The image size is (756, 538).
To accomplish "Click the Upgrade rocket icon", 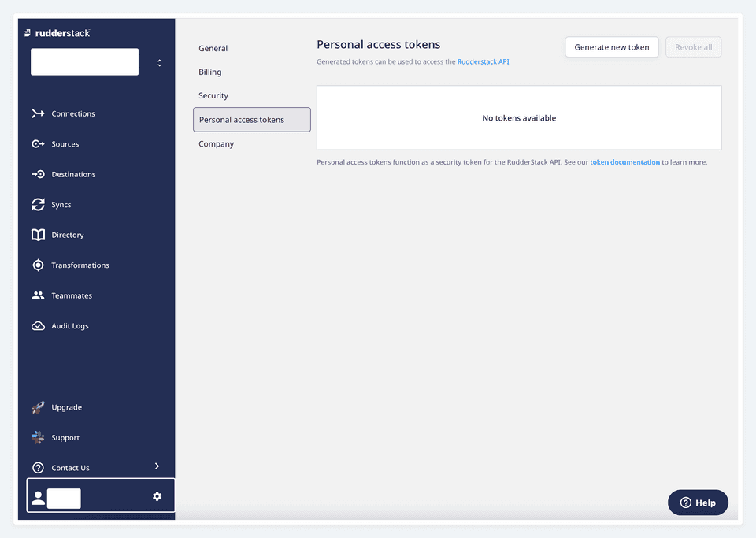I will (37, 407).
